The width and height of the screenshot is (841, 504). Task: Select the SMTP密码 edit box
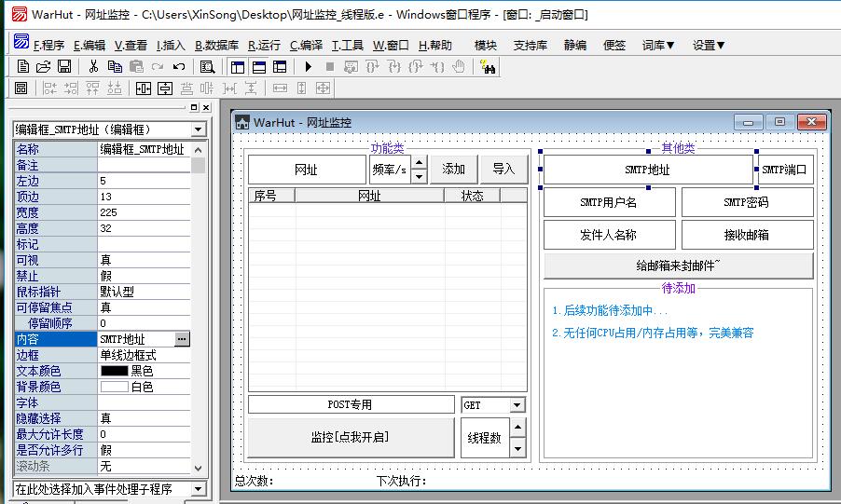click(x=747, y=203)
